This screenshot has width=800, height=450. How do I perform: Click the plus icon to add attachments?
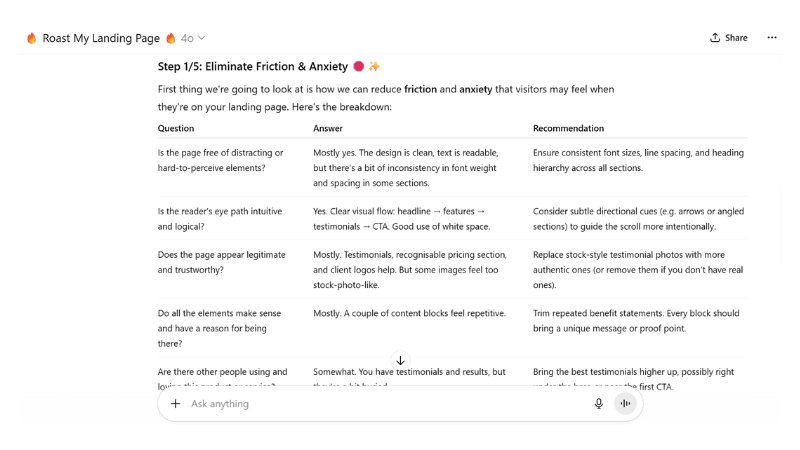tap(176, 404)
